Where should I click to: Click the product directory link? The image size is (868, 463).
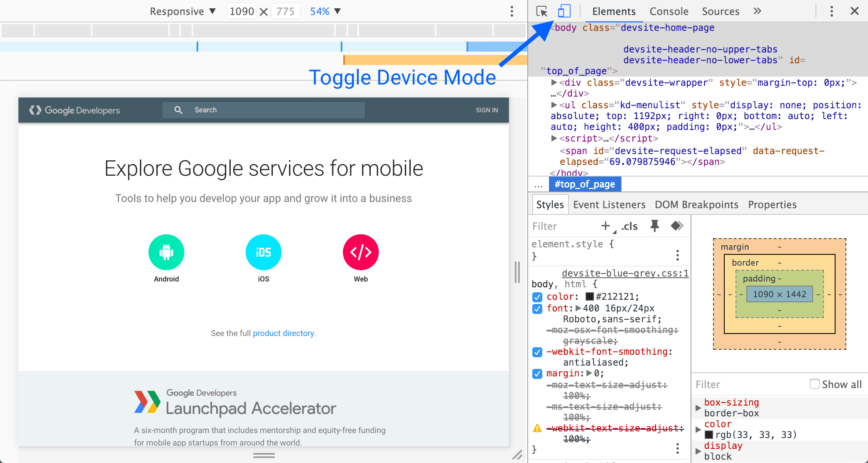(x=284, y=333)
